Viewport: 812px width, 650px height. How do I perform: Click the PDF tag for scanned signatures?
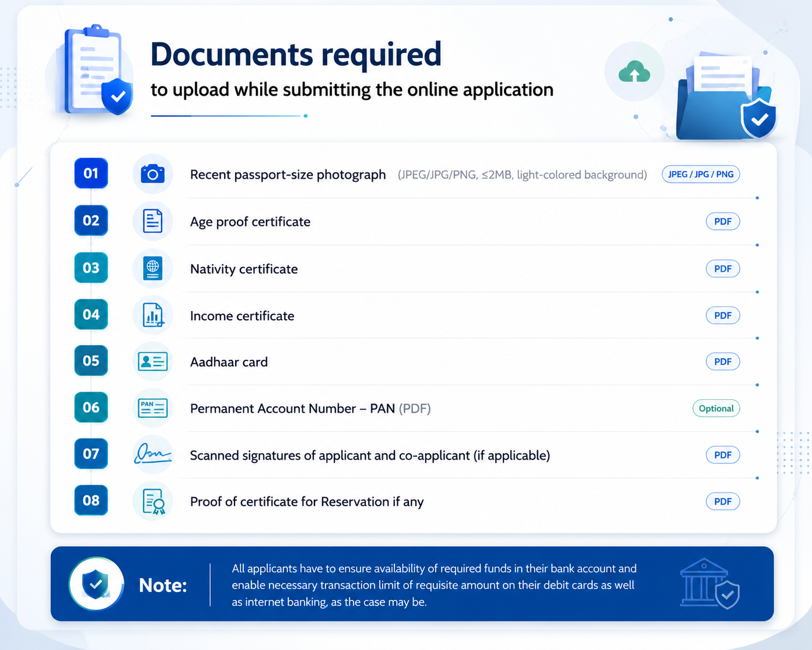click(723, 455)
